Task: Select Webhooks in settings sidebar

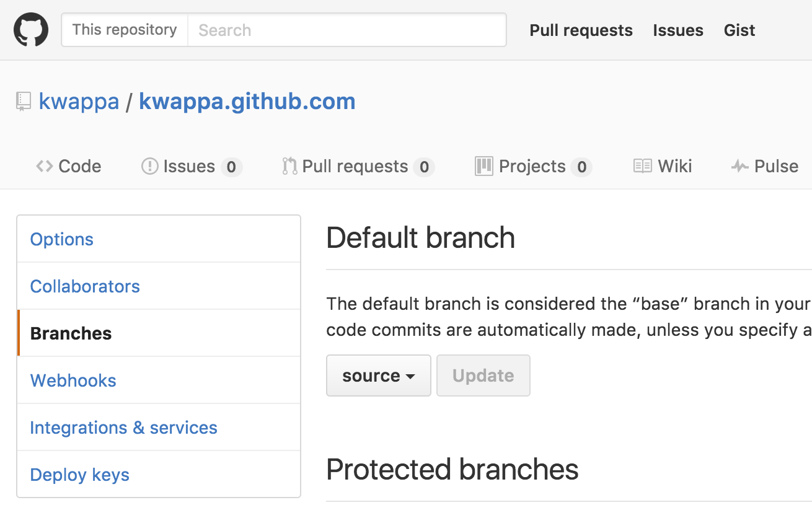Action: pos(159,380)
